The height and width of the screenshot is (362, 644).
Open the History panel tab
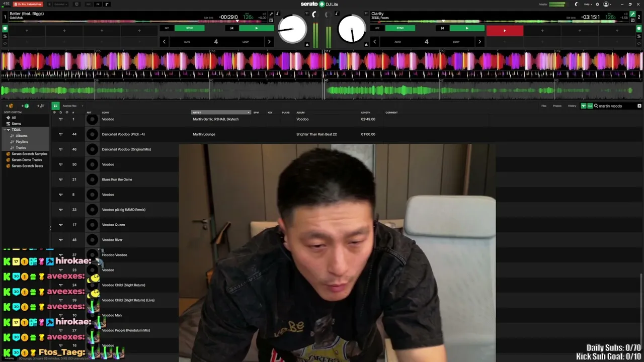pos(572,106)
